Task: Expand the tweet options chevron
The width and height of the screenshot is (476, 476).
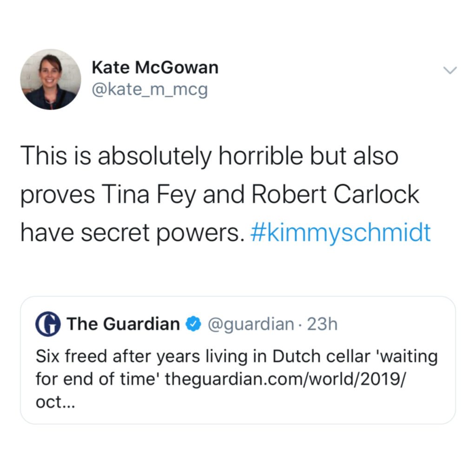Action: pos(449,70)
